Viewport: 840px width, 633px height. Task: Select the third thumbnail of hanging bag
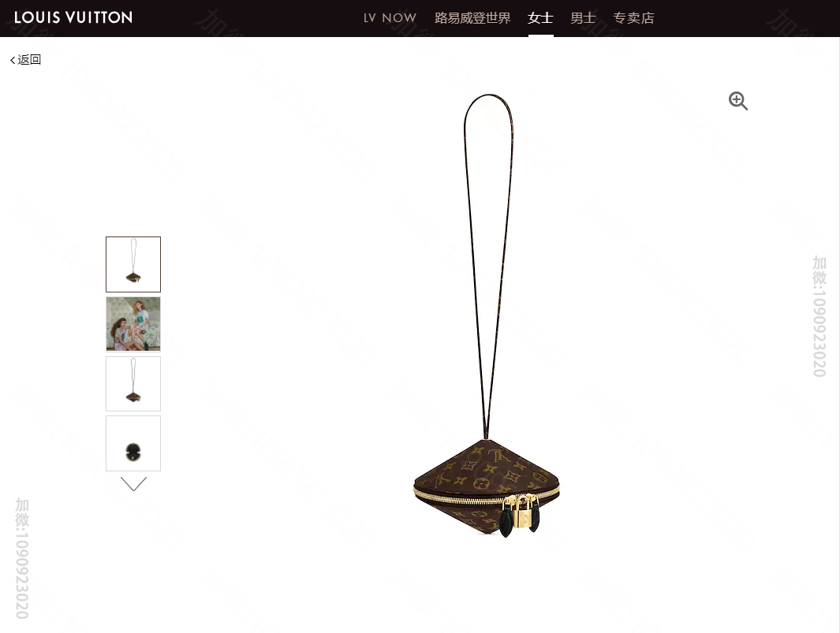133,384
